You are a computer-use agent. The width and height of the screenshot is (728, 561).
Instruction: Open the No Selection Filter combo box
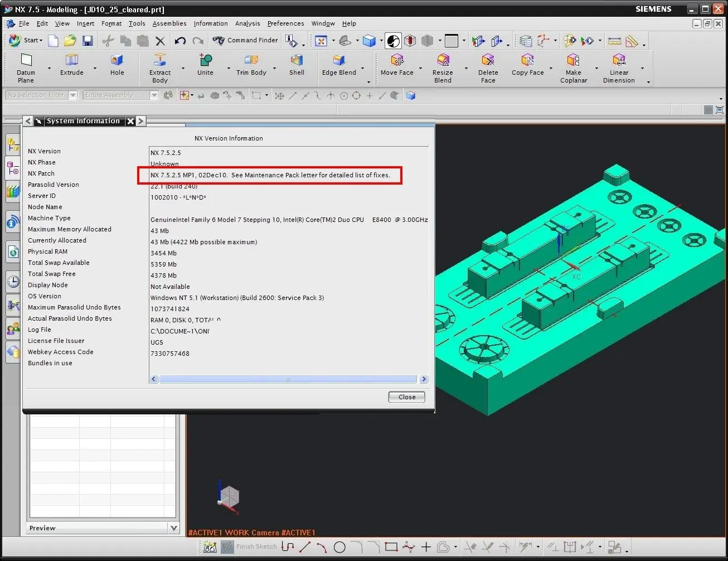pyautogui.click(x=42, y=95)
